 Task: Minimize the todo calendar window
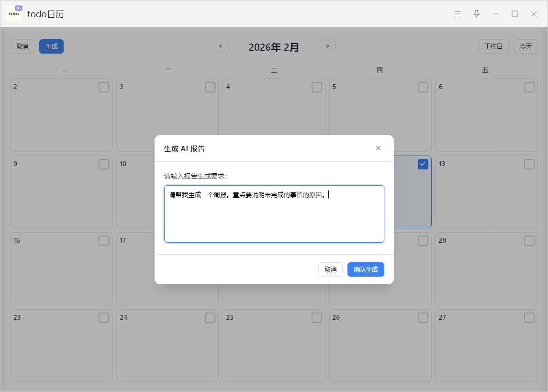tap(496, 14)
